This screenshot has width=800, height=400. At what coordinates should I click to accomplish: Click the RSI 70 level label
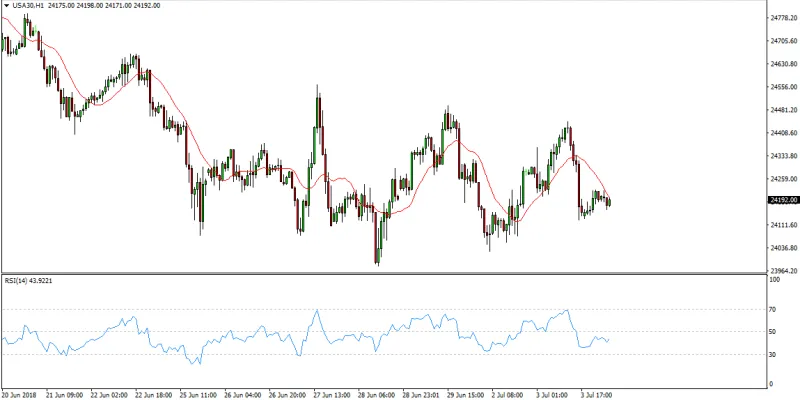pos(774,310)
